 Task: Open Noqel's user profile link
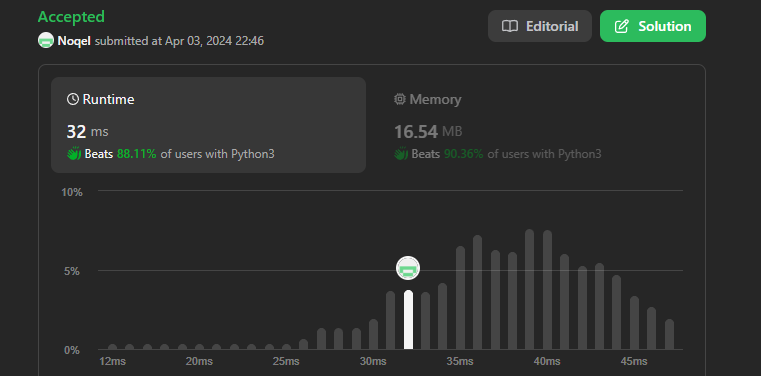tap(74, 41)
